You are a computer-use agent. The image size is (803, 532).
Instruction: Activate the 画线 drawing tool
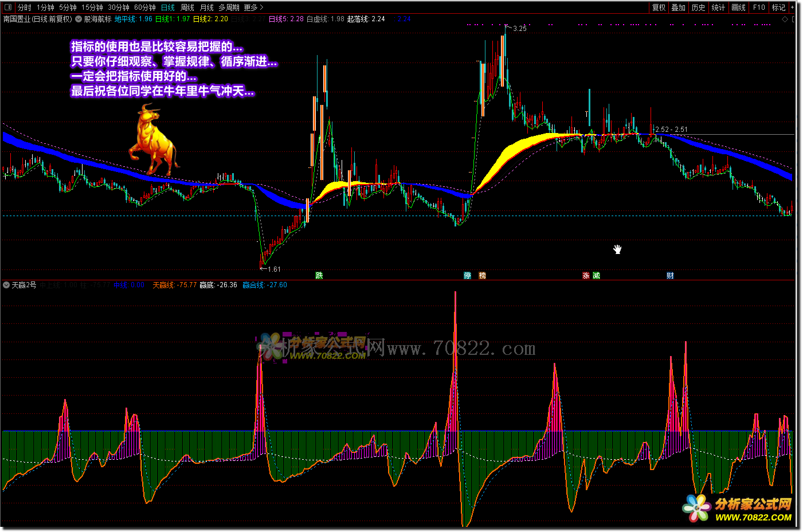(738, 7)
